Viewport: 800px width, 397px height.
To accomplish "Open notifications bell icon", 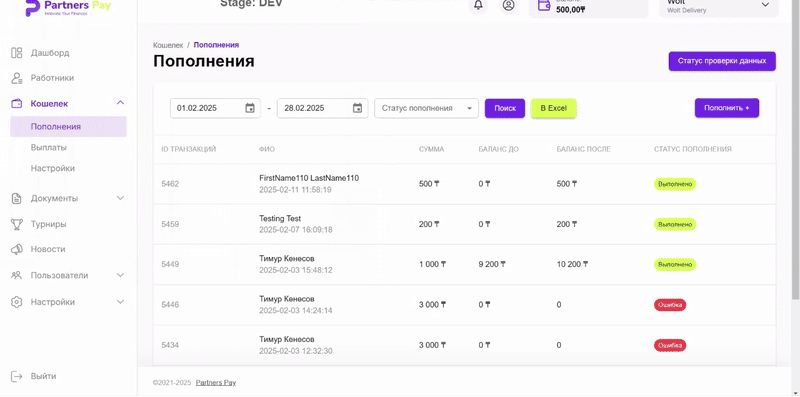I will 478,5.
